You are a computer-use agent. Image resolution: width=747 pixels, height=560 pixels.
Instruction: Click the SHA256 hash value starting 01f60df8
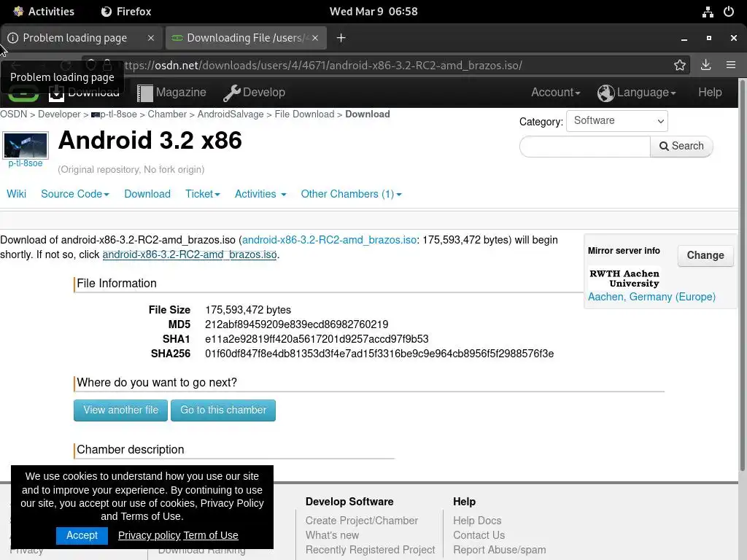coord(379,354)
